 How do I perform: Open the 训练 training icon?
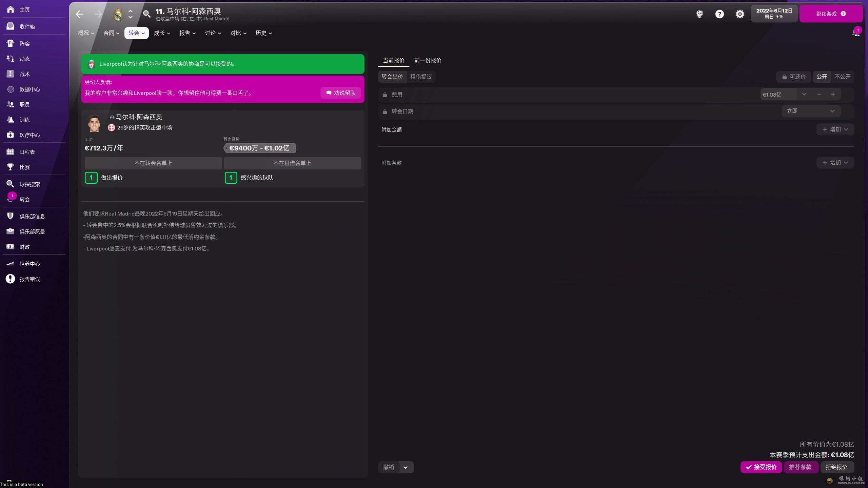tap(11, 120)
